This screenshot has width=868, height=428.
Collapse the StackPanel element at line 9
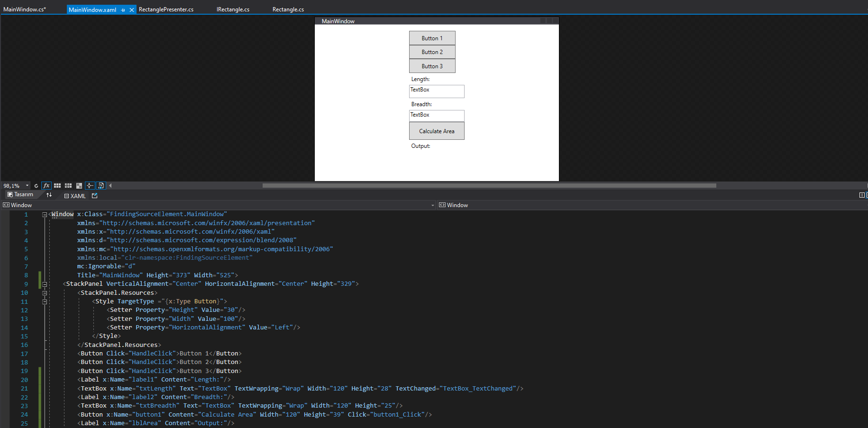(x=45, y=284)
